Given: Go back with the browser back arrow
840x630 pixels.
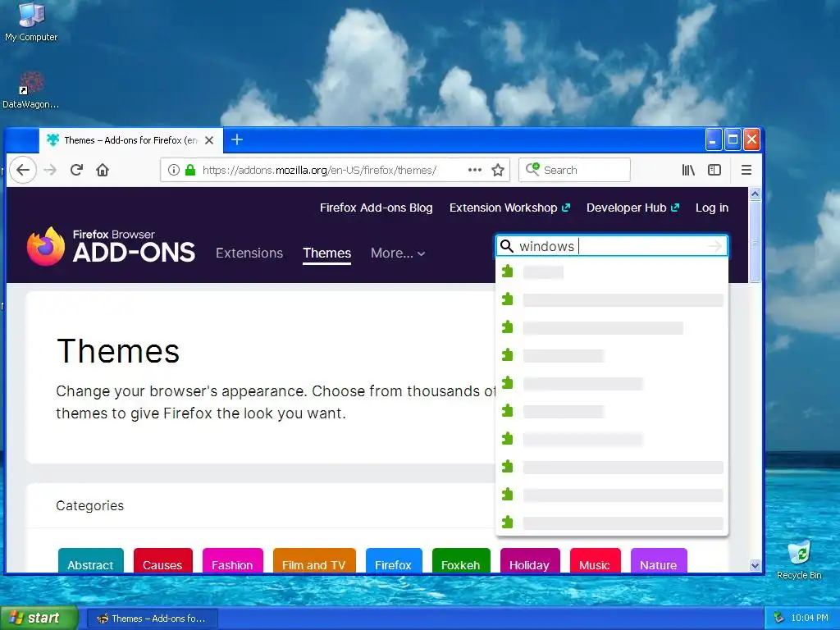Looking at the screenshot, I should [x=22, y=170].
